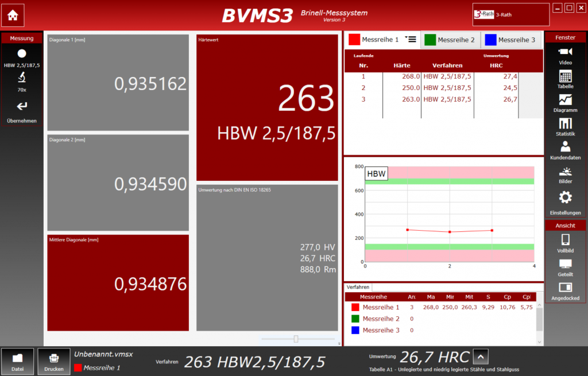
Task: Click the Übernehmen accept button
Action: 22,110
